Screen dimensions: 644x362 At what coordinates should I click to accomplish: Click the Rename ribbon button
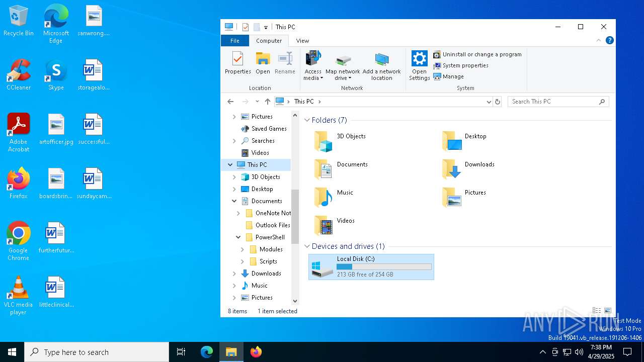click(285, 63)
